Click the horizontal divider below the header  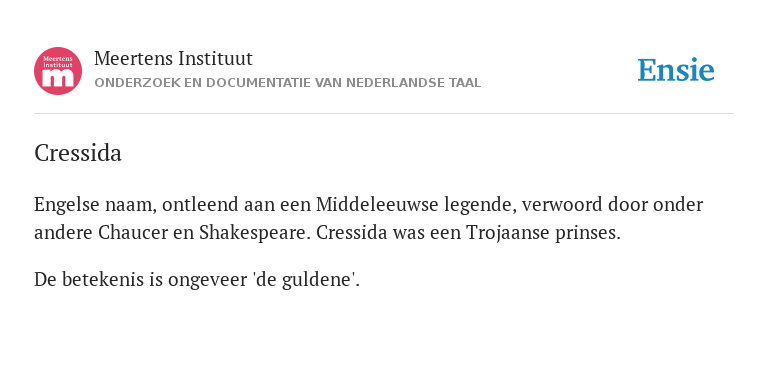tap(384, 114)
